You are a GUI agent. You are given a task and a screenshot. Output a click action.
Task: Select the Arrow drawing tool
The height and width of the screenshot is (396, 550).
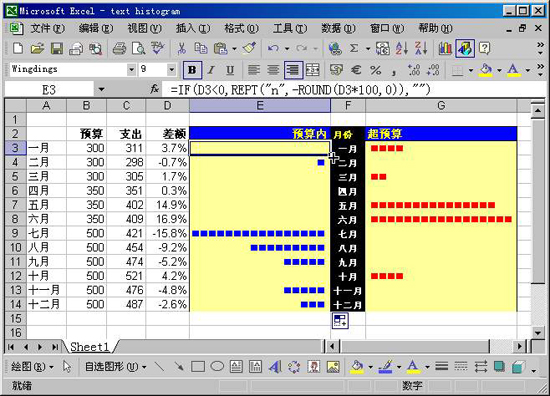tap(179, 367)
